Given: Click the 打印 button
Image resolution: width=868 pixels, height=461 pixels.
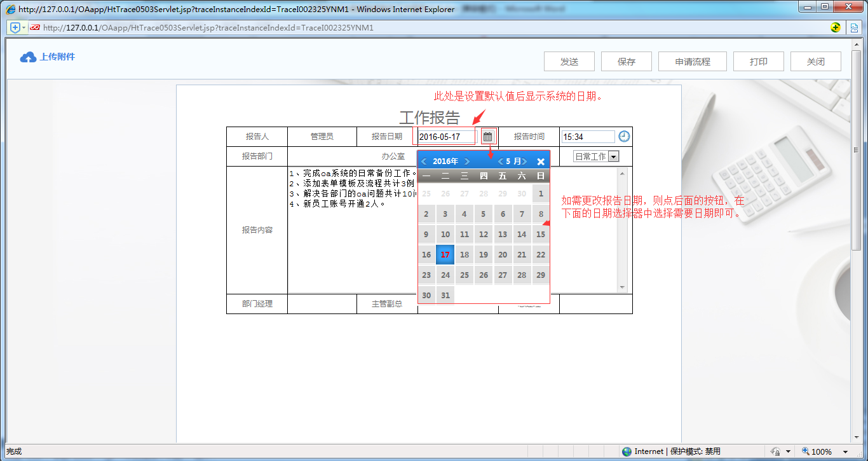Looking at the screenshot, I should [x=758, y=61].
